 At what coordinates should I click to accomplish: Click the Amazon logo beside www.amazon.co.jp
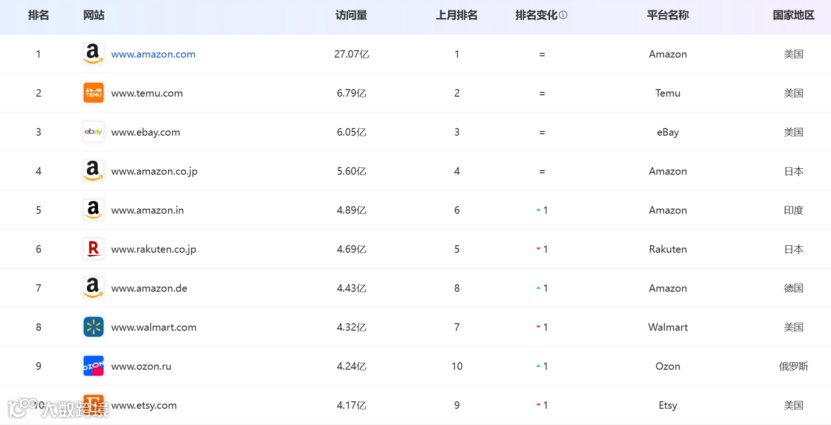(93, 171)
